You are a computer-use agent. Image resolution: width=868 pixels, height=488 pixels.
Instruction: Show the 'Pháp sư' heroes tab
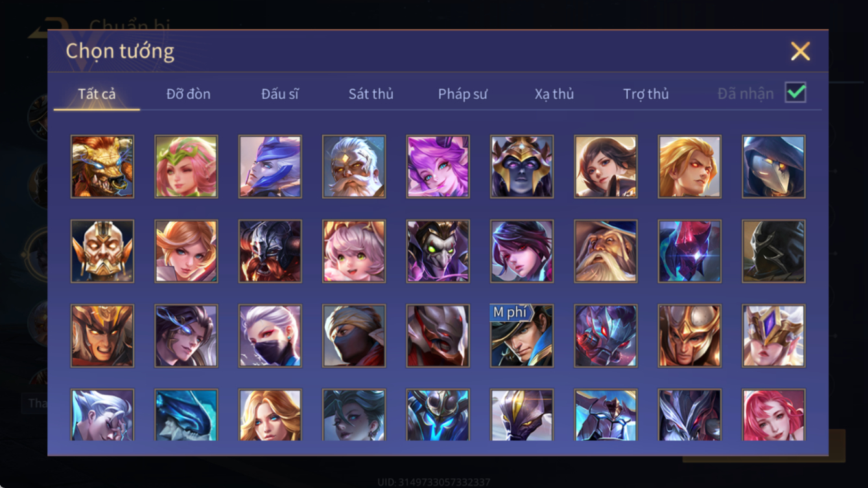pyautogui.click(x=463, y=94)
